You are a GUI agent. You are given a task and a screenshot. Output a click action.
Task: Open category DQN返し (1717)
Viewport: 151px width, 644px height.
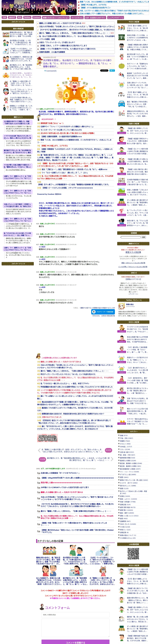click(126, 447)
